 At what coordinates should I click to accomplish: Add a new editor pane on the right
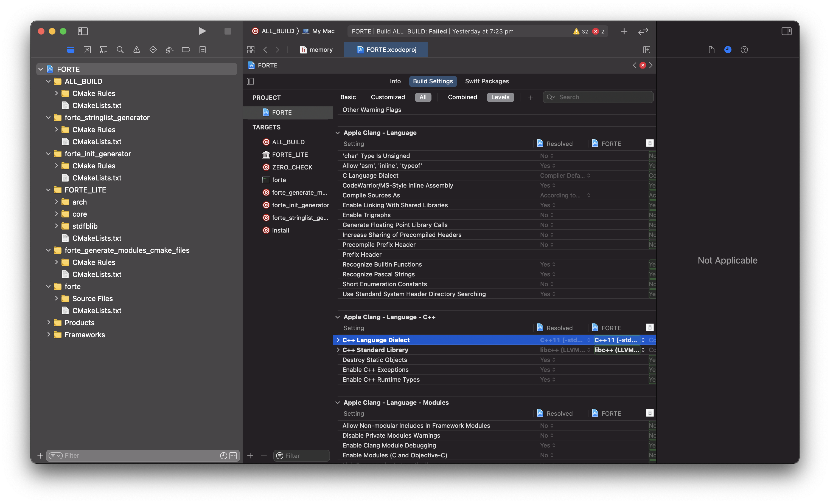646,50
